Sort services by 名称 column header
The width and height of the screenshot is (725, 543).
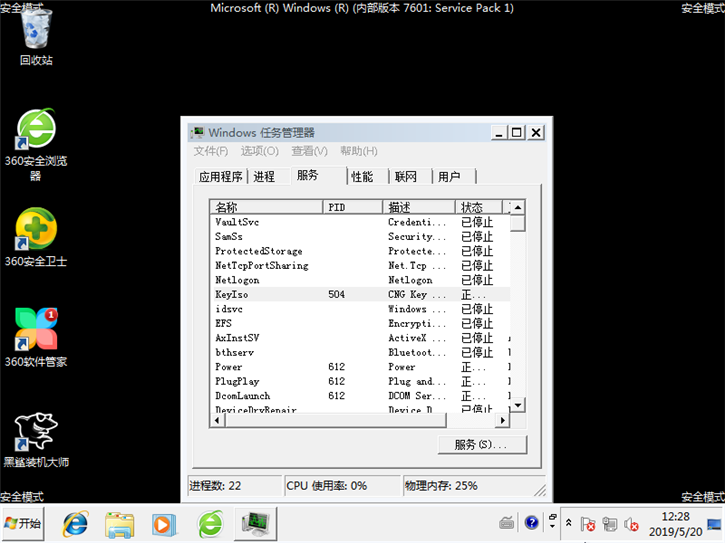click(x=266, y=207)
